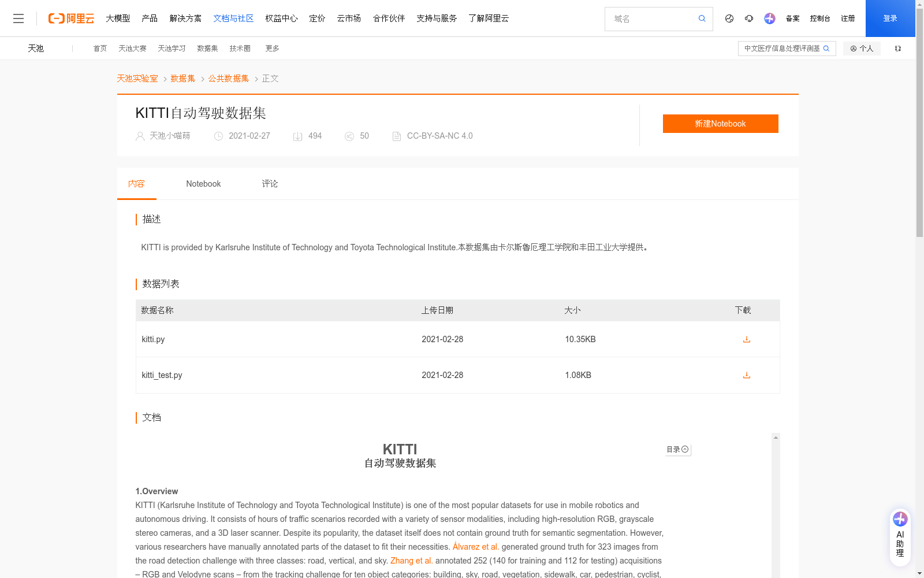Image resolution: width=924 pixels, height=578 pixels.
Task: Open the 了解阿里云 menu
Action: point(489,18)
